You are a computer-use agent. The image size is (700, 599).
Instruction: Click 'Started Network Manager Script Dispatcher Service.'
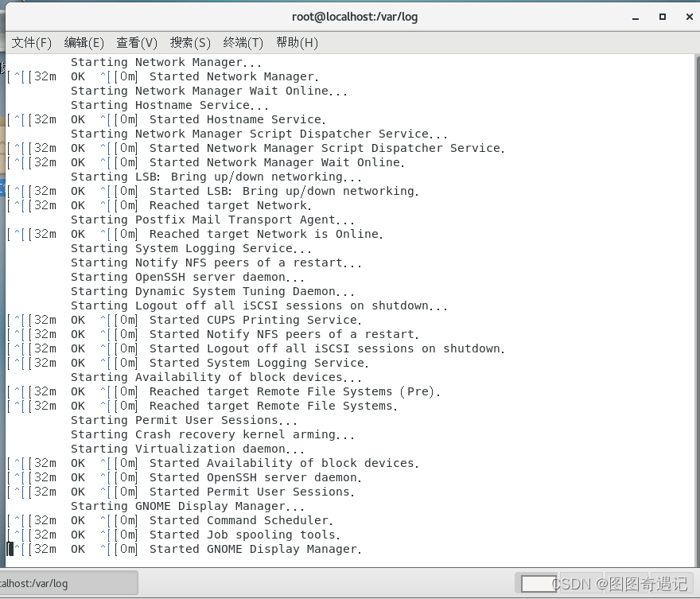coord(327,148)
